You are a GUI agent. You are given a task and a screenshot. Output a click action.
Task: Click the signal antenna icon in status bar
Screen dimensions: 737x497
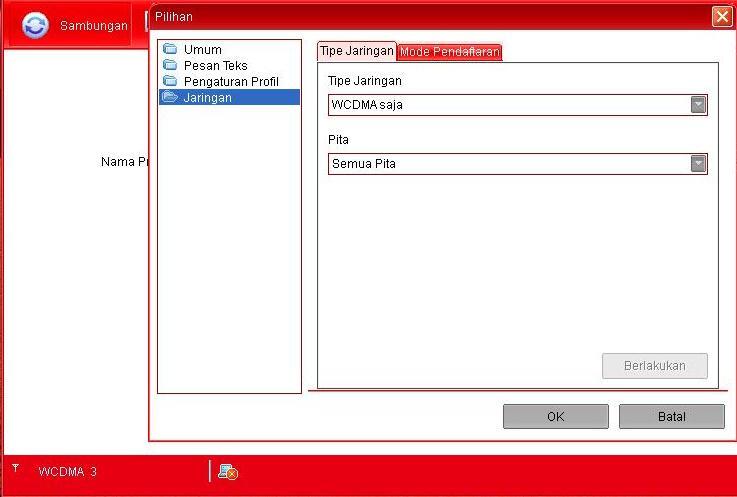16,468
